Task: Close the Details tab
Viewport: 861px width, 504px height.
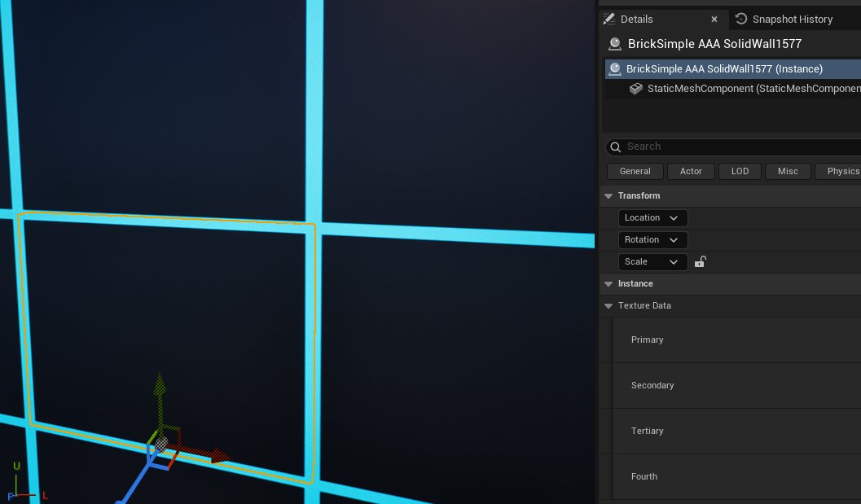Action: click(x=714, y=20)
